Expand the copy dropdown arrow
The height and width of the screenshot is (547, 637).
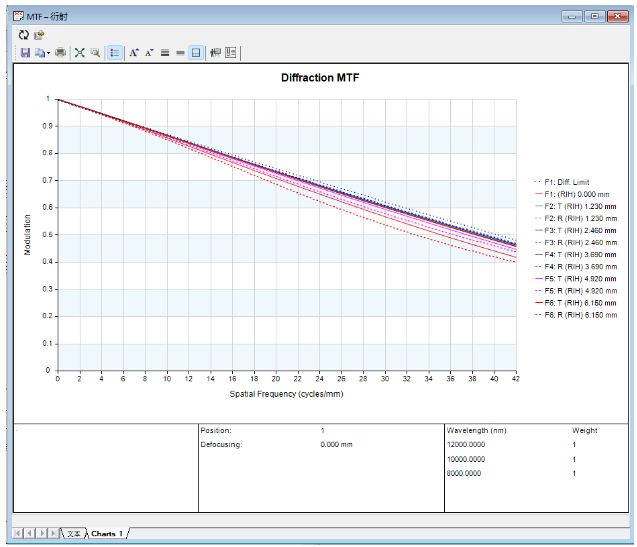tap(48, 52)
